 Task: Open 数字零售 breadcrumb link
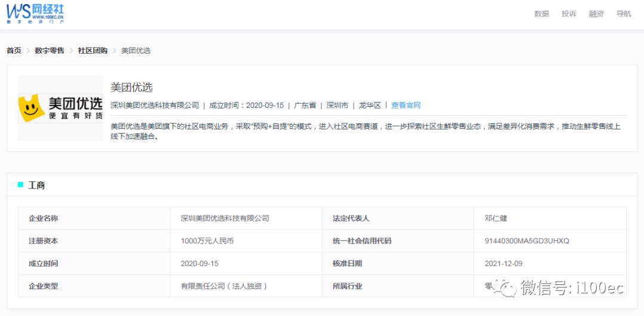pos(49,51)
